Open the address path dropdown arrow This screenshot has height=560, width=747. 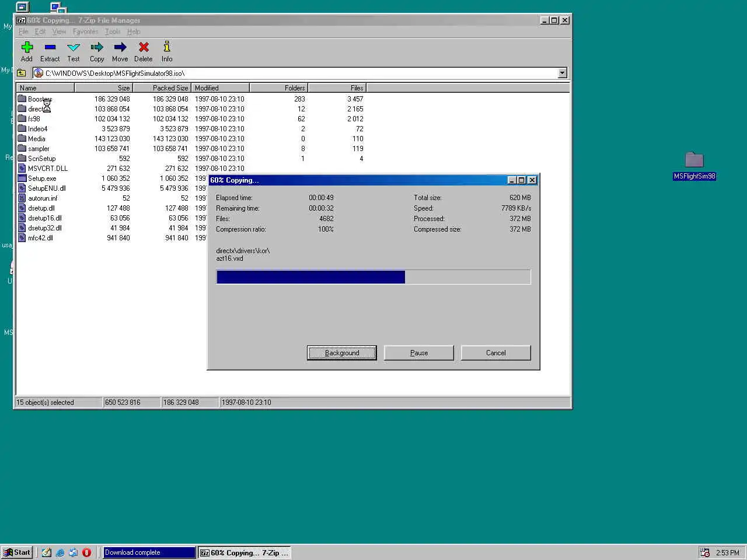tap(563, 73)
